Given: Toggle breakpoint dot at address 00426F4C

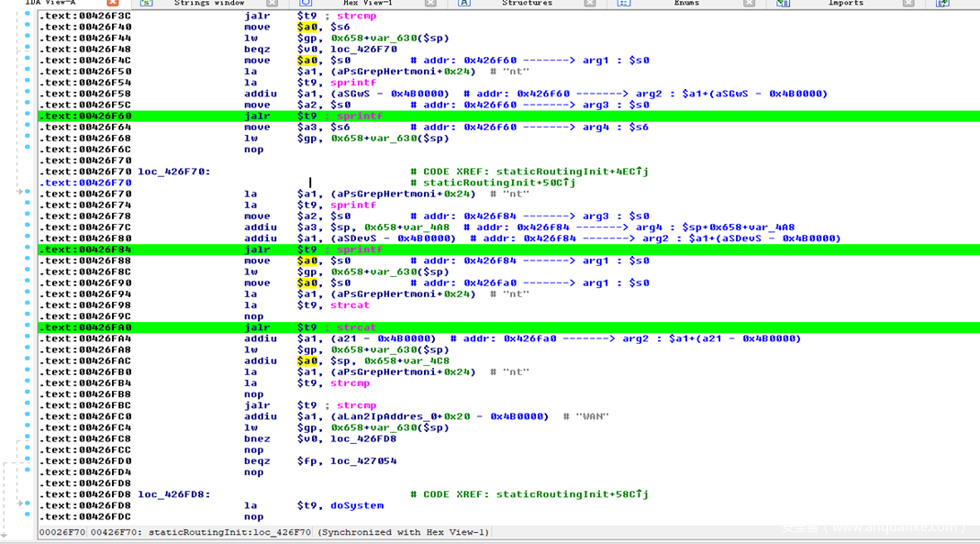Looking at the screenshot, I should 28,59.
